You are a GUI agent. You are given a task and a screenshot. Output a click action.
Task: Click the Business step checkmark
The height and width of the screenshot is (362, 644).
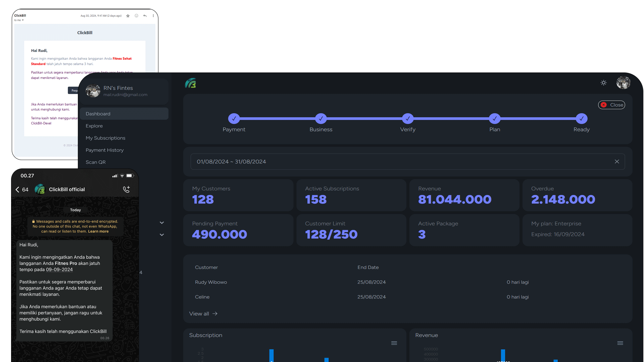click(x=321, y=118)
